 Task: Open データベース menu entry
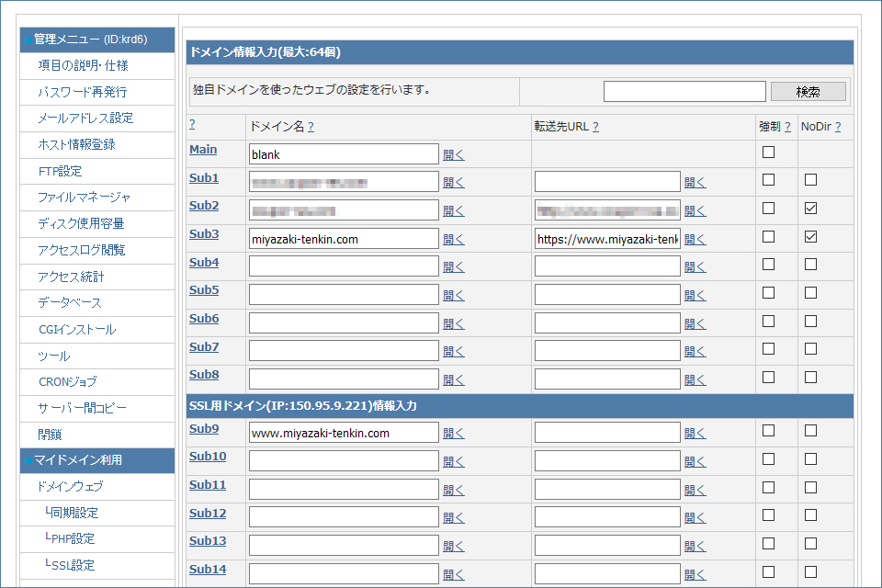pos(70,302)
